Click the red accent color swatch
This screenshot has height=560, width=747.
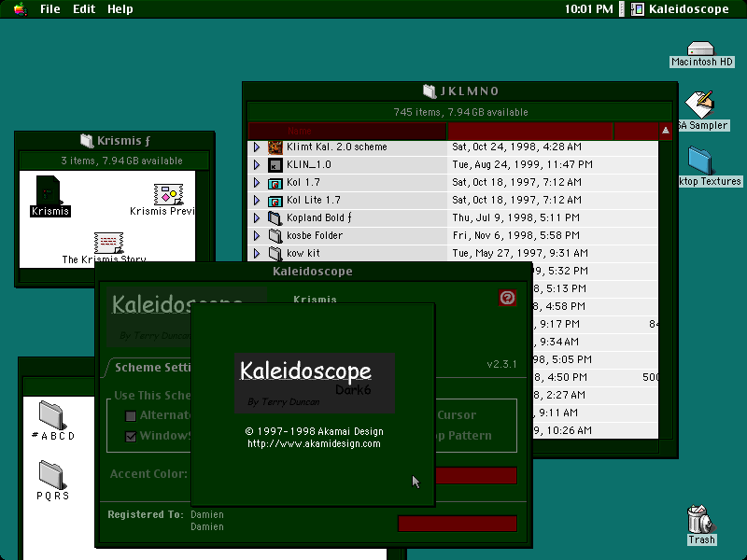point(476,475)
